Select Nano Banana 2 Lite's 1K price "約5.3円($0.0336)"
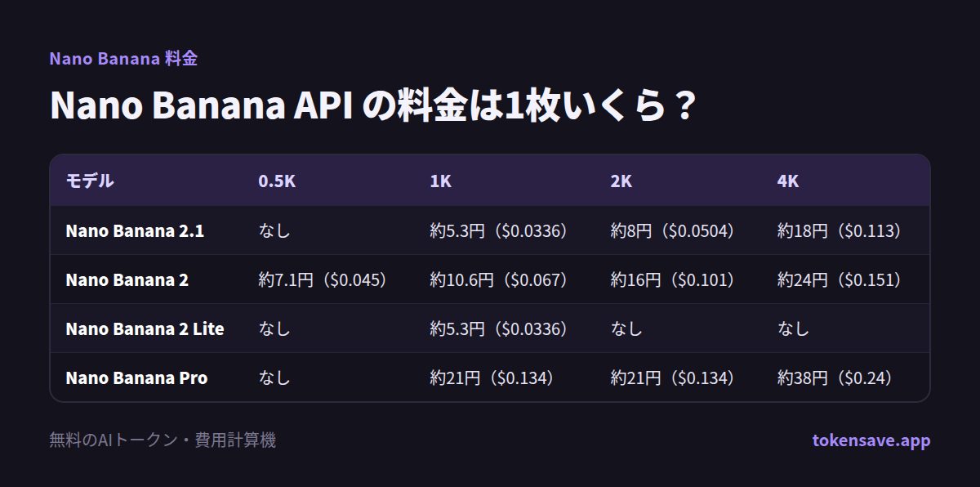Image resolution: width=980 pixels, height=487 pixels. (498, 329)
